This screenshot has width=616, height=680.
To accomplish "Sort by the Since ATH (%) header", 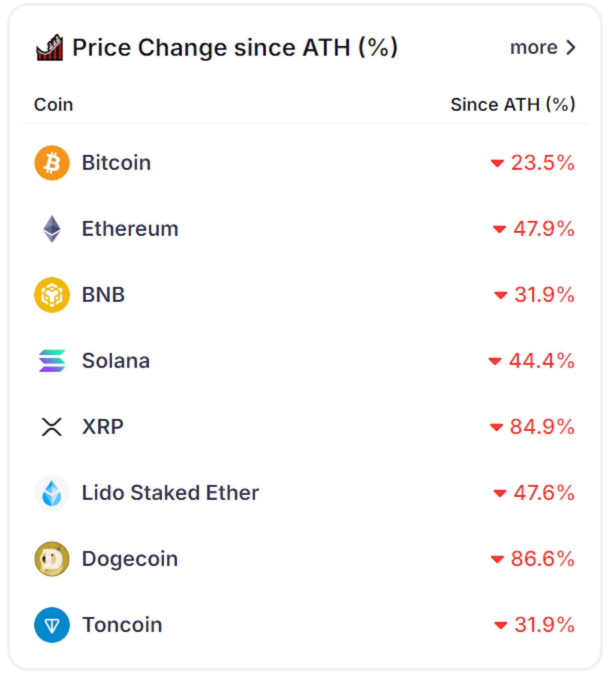I will tap(512, 105).
